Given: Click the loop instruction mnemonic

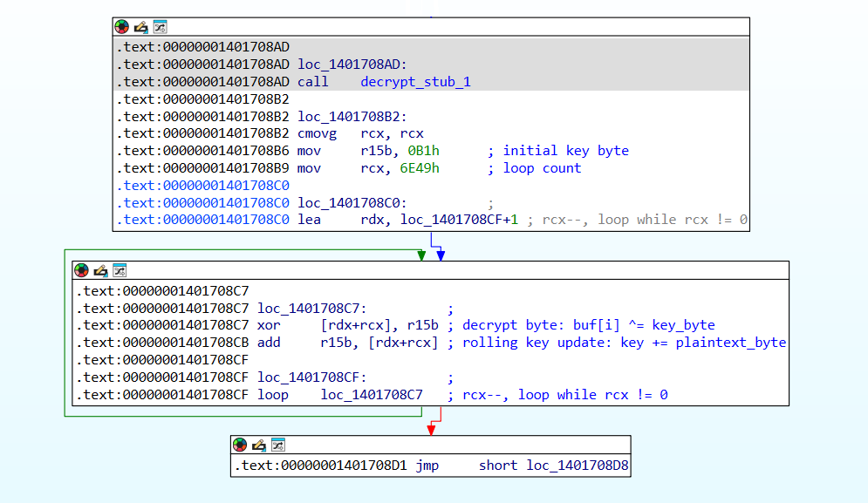Looking at the screenshot, I should 273,395.
